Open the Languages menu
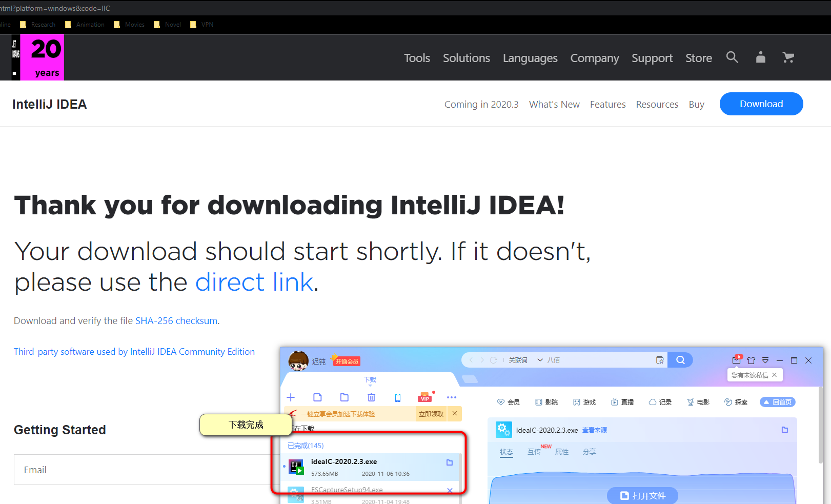This screenshot has width=831, height=504. [530, 58]
